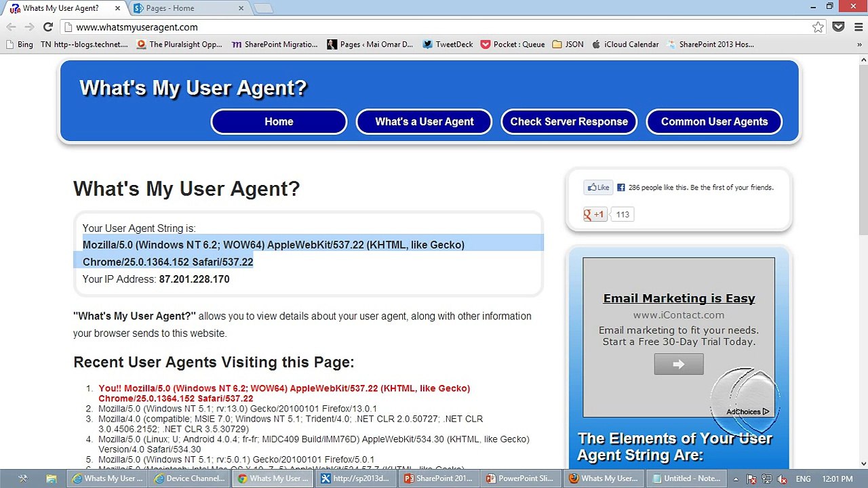Click the 'MSIE 7.0' user agent entry
868x488 pixels.
coord(290,424)
